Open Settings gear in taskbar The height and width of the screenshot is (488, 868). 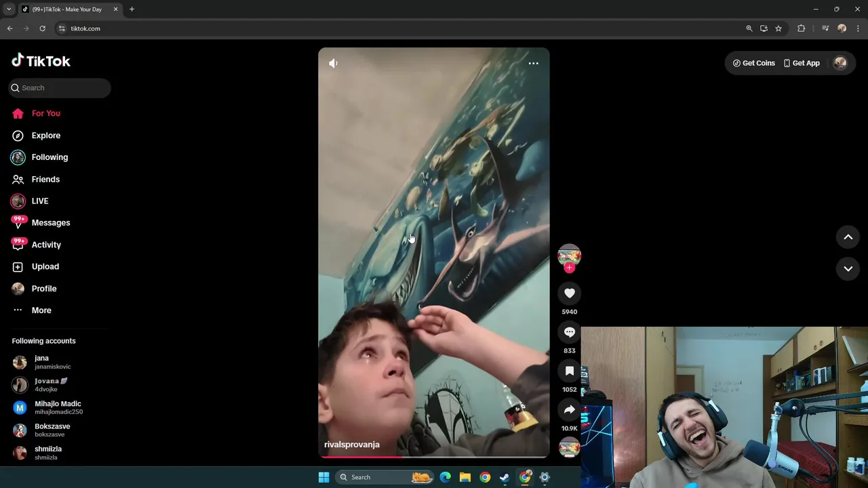(x=545, y=477)
